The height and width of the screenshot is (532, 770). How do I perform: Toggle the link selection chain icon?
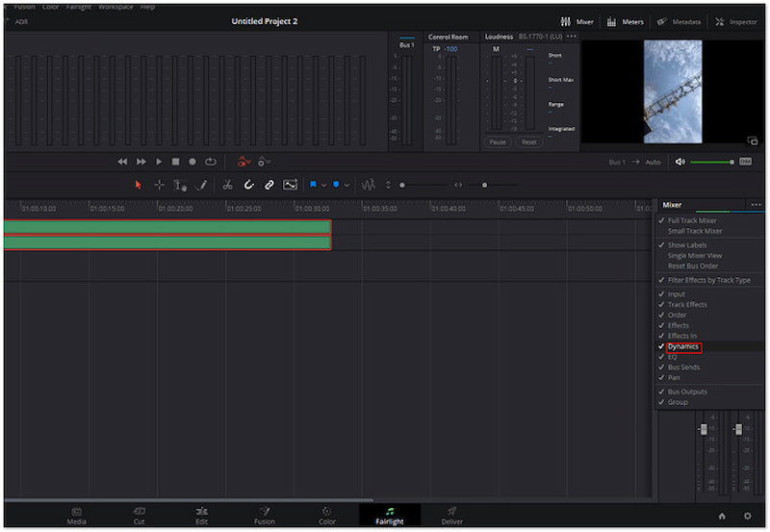click(x=269, y=185)
